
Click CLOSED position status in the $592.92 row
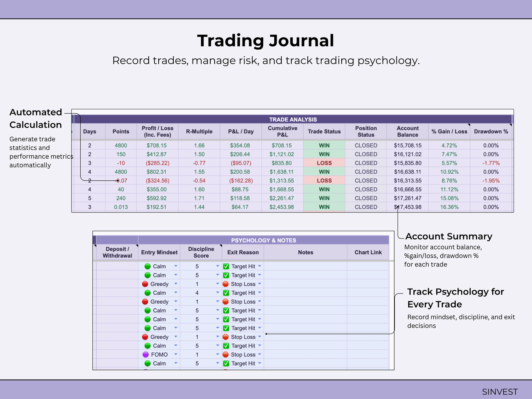[366, 198]
